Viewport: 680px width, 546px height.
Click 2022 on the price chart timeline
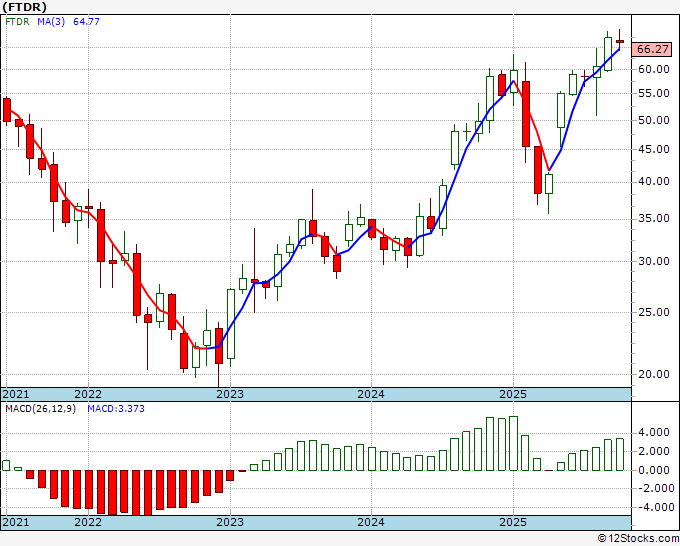(x=88, y=394)
